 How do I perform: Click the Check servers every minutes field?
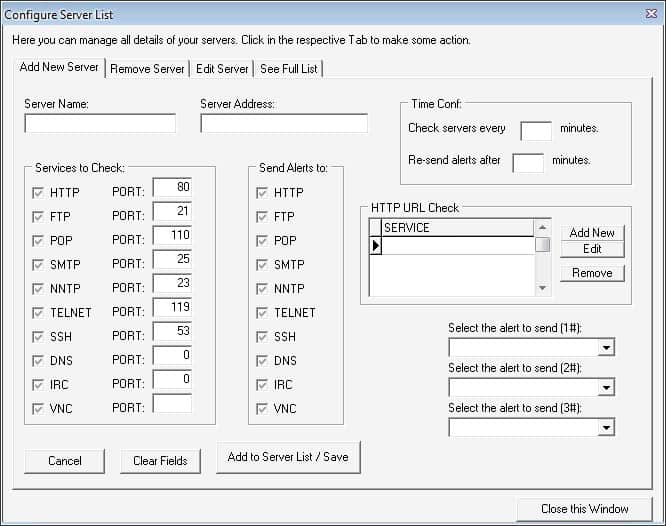click(536, 130)
